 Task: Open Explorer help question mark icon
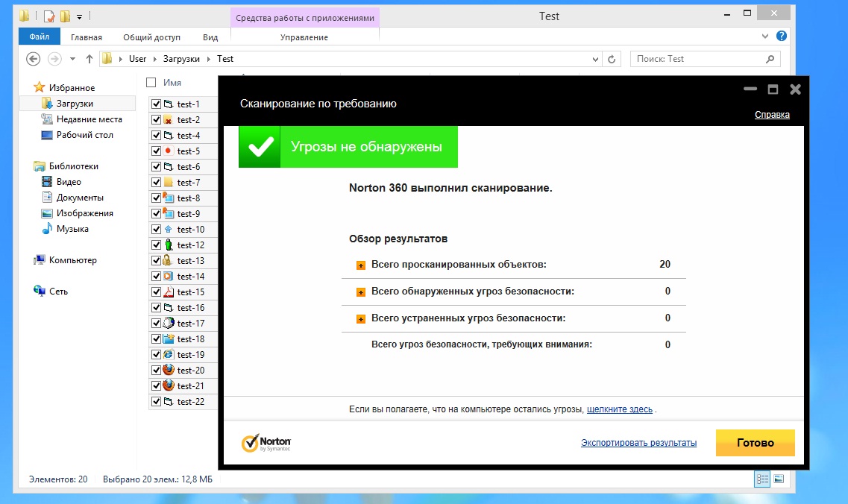782,37
